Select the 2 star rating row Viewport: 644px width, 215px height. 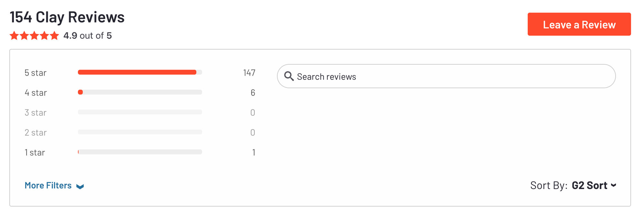[140, 133]
